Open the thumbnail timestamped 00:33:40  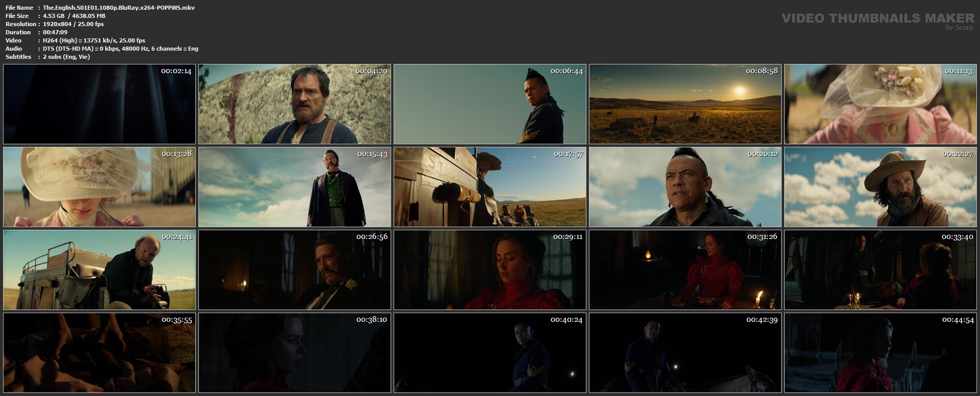click(x=880, y=270)
